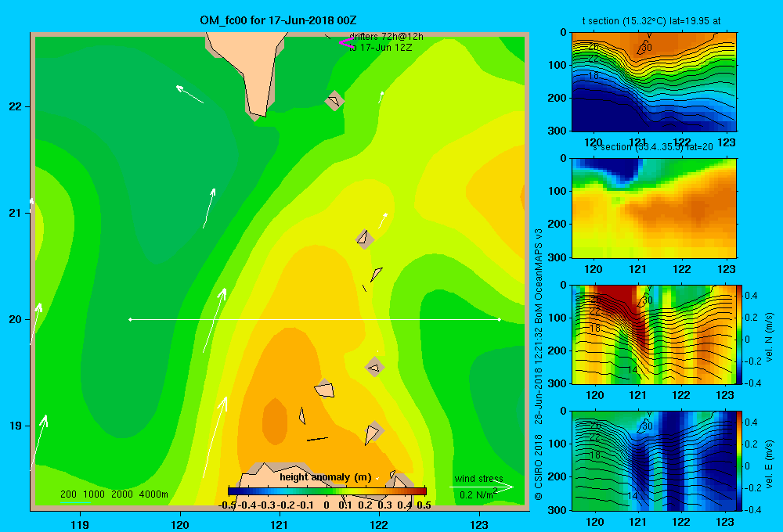This screenshot has width=783, height=532.
Task: Click the magenta drifter track marker
Action: click(x=345, y=42)
